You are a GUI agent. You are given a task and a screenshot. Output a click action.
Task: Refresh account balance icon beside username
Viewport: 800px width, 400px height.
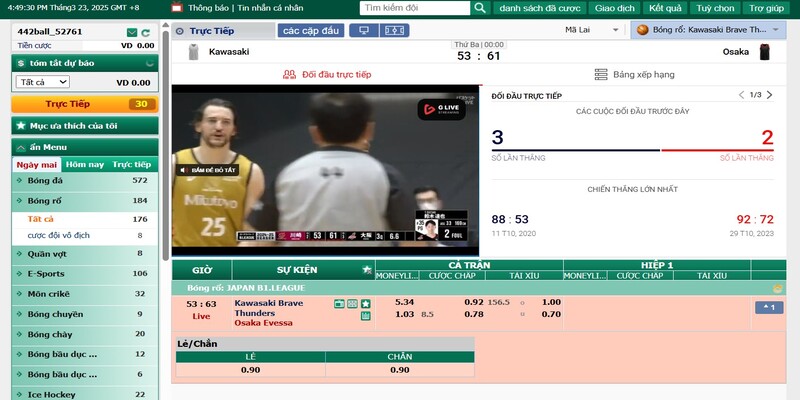pos(145,32)
